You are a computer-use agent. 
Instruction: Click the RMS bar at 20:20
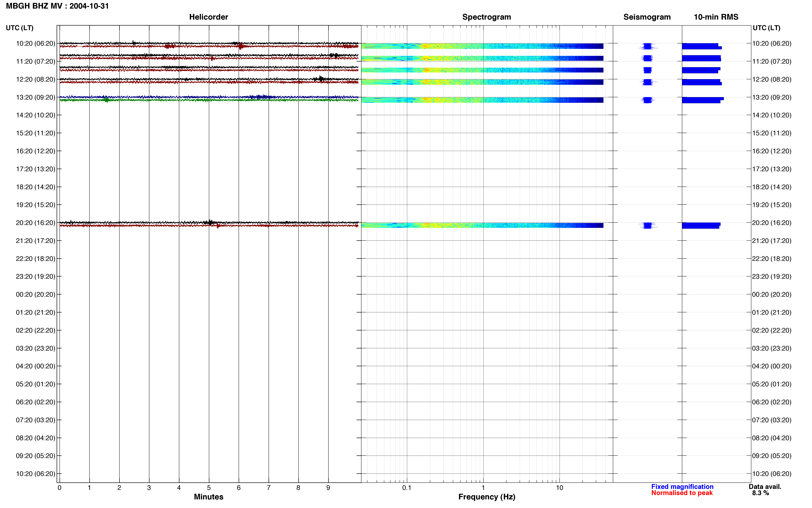[x=701, y=225]
